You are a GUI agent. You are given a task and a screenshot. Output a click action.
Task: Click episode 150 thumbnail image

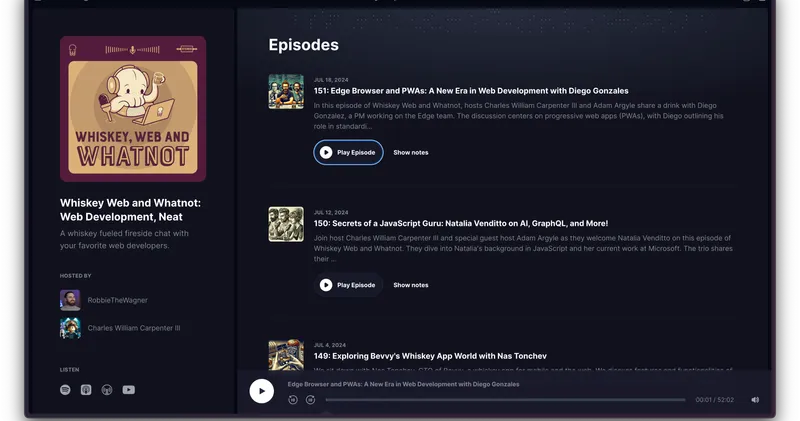286,224
